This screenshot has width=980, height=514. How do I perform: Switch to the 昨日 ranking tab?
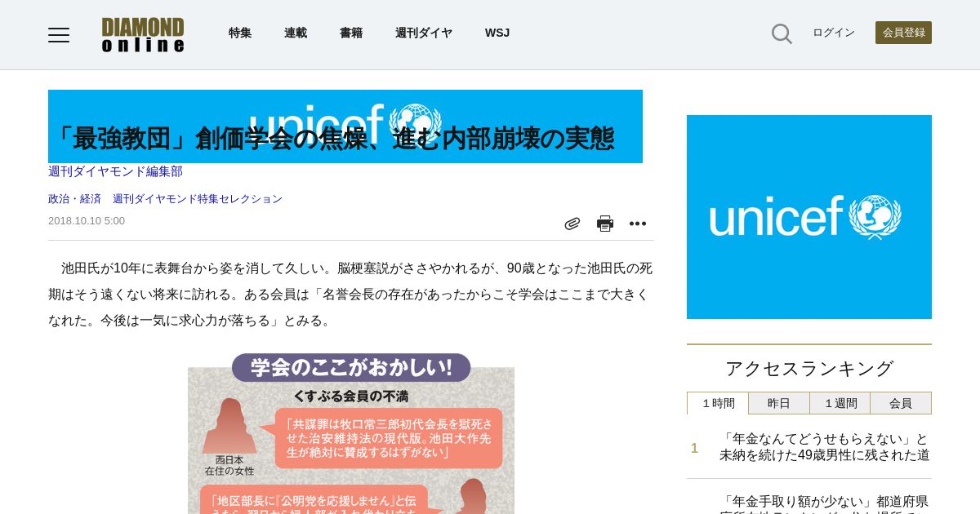[779, 403]
